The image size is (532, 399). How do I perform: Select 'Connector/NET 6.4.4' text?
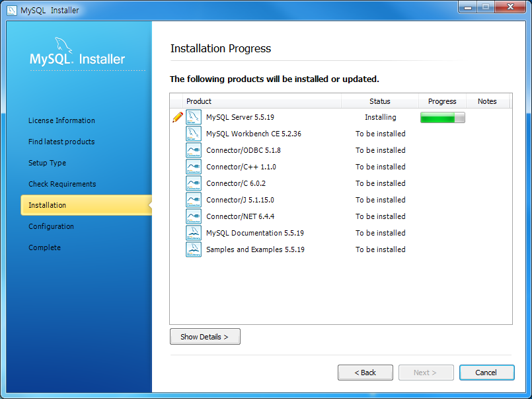tap(240, 216)
